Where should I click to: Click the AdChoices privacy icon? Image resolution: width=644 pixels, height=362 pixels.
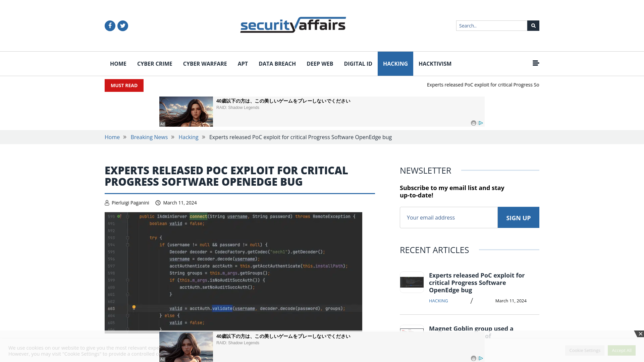pos(481,123)
